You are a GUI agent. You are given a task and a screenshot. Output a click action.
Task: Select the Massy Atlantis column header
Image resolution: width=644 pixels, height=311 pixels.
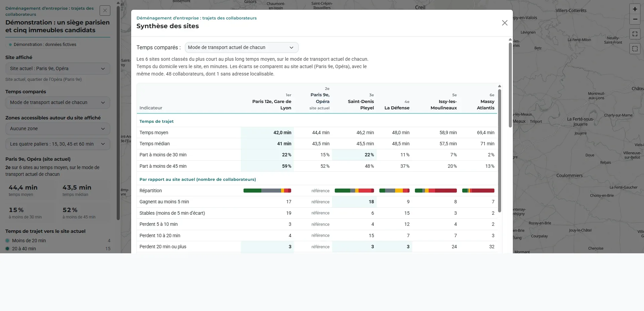point(485,102)
